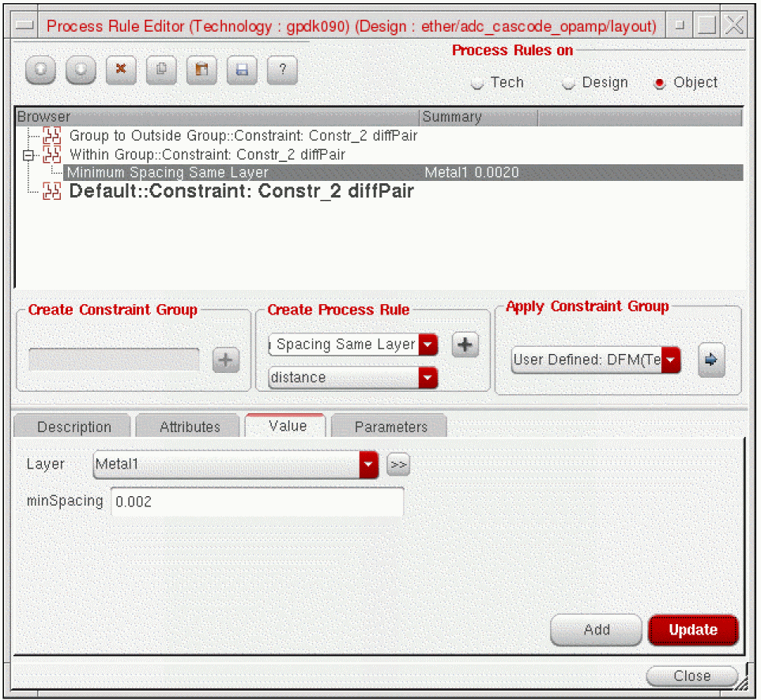Delete the selected rule with red X
This screenshot has width=761, height=700.
pyautogui.click(x=121, y=70)
